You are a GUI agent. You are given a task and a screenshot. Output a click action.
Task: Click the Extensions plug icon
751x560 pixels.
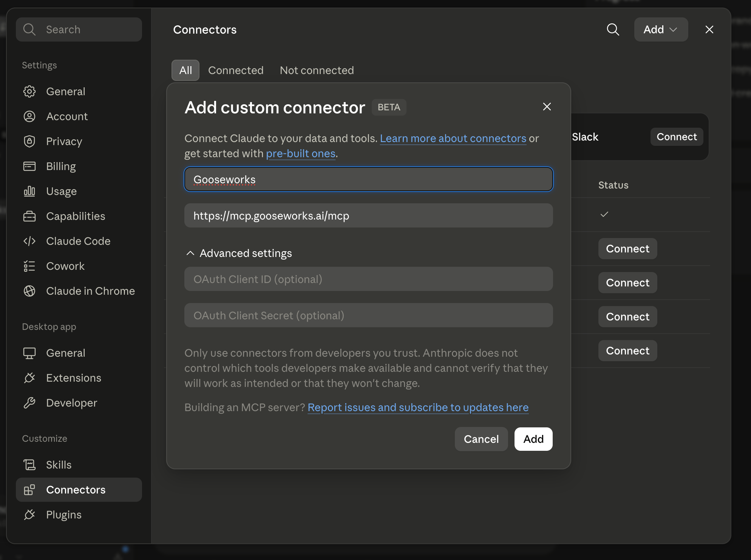(29, 378)
